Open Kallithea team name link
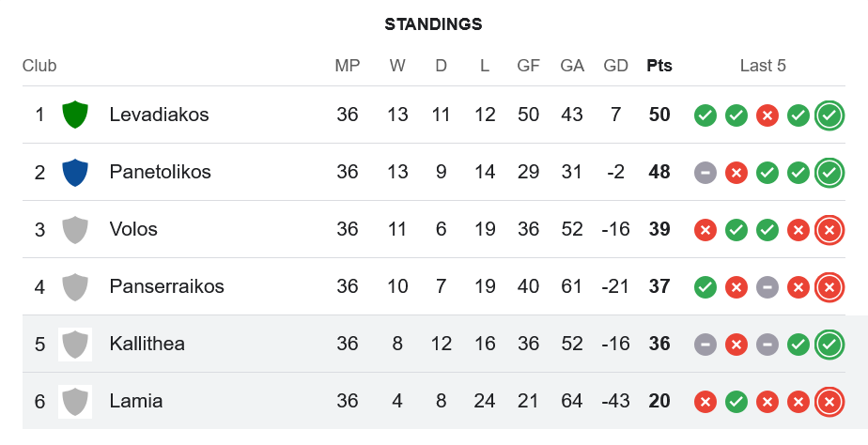This screenshot has height=445, width=868. coord(147,345)
